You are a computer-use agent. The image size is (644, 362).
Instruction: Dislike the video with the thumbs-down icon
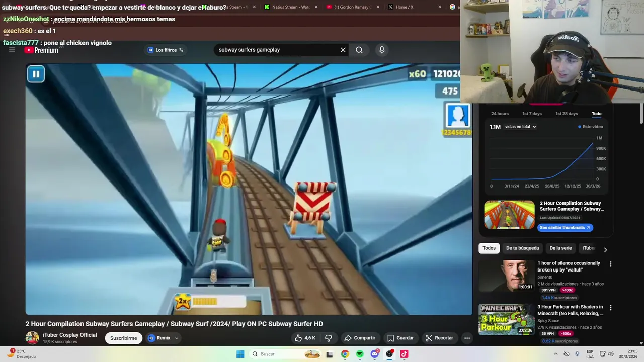pos(329,338)
